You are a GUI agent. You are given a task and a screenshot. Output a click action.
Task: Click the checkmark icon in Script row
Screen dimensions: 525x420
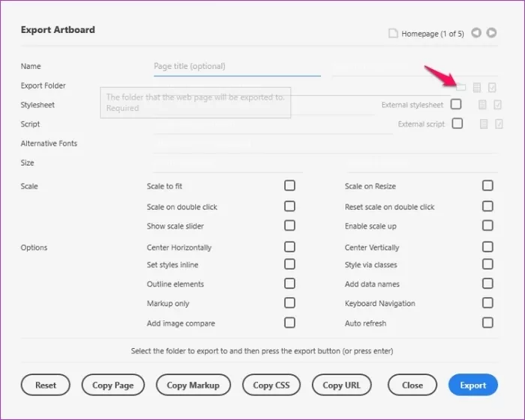pyautogui.click(x=497, y=124)
